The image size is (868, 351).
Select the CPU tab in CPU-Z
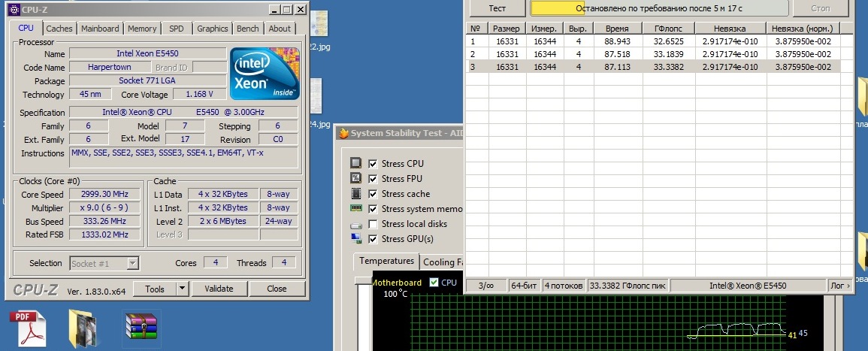pyautogui.click(x=26, y=28)
